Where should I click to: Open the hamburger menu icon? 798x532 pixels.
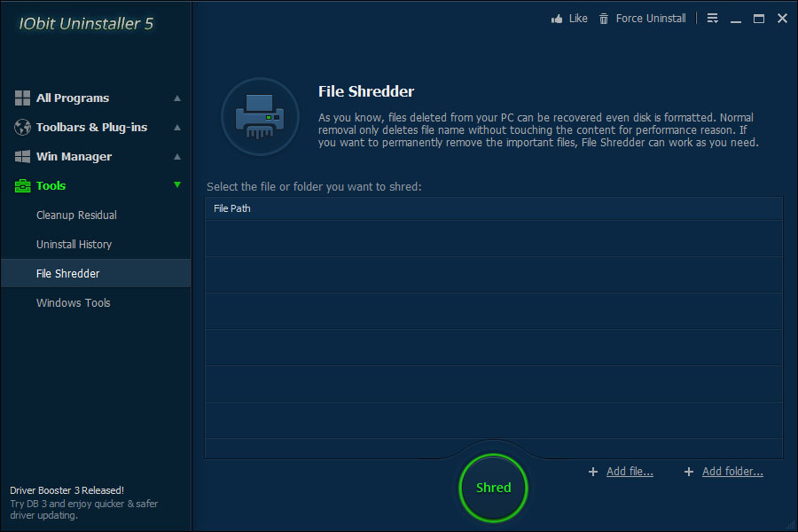(x=712, y=18)
